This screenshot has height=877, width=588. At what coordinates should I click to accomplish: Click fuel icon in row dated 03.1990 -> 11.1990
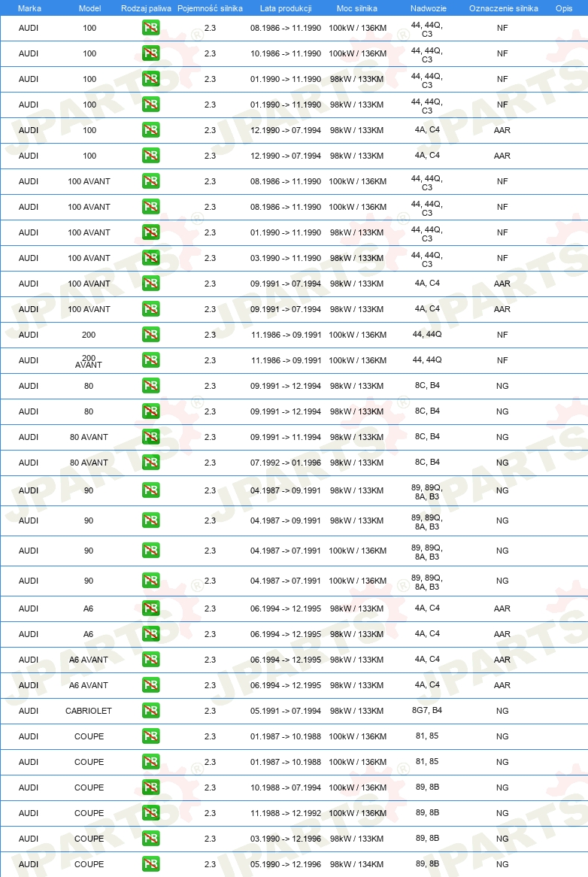point(151,257)
